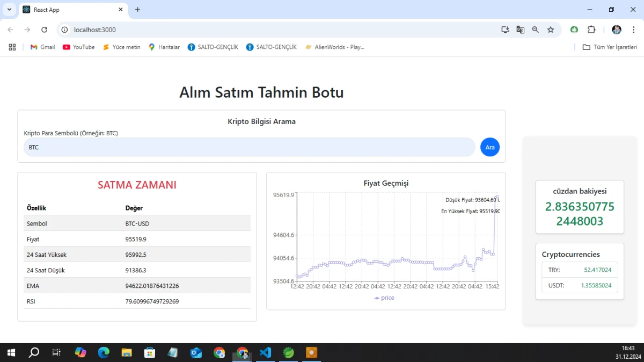Click the green extension icon beside the address bar
The width and height of the screenshot is (644, 362).
(574, 30)
